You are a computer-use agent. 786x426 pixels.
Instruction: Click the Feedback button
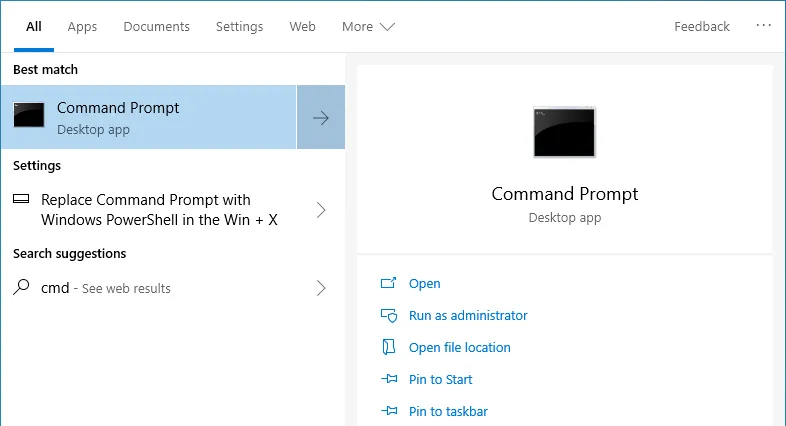point(701,27)
